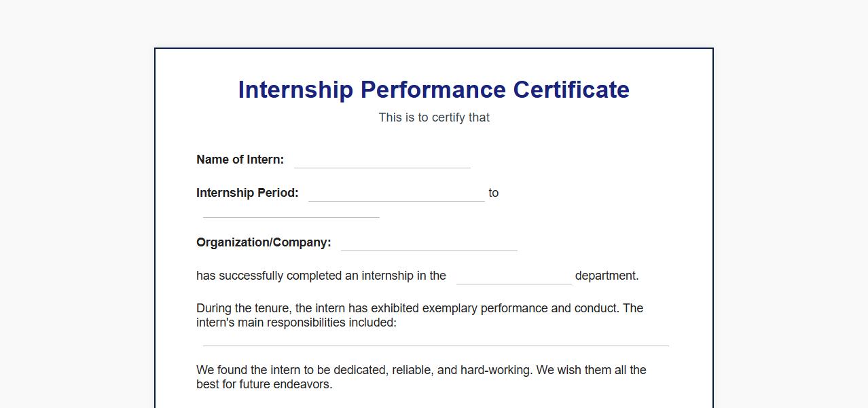The width and height of the screenshot is (868, 408).
Task: Click 'intern's main responsibilities included:' line
Action: point(296,322)
